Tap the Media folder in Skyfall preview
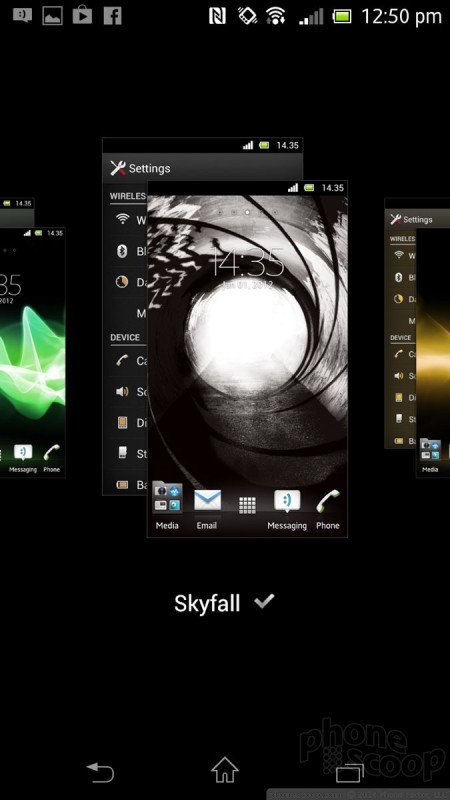450x800 pixels. point(167,506)
